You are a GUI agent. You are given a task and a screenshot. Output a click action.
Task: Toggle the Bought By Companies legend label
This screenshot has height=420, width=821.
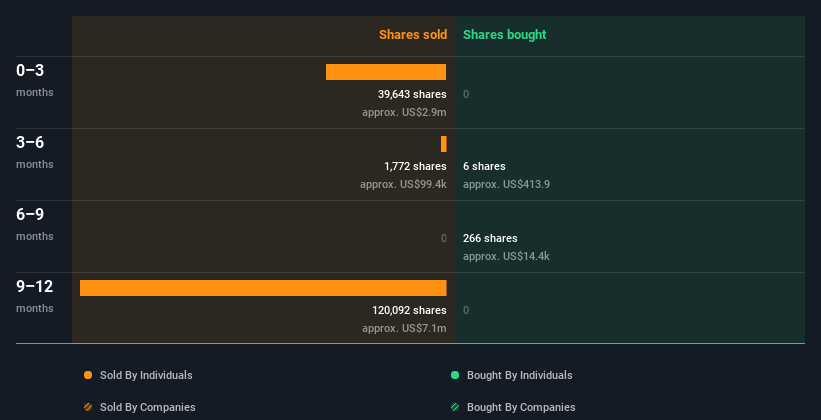pyautogui.click(x=521, y=407)
